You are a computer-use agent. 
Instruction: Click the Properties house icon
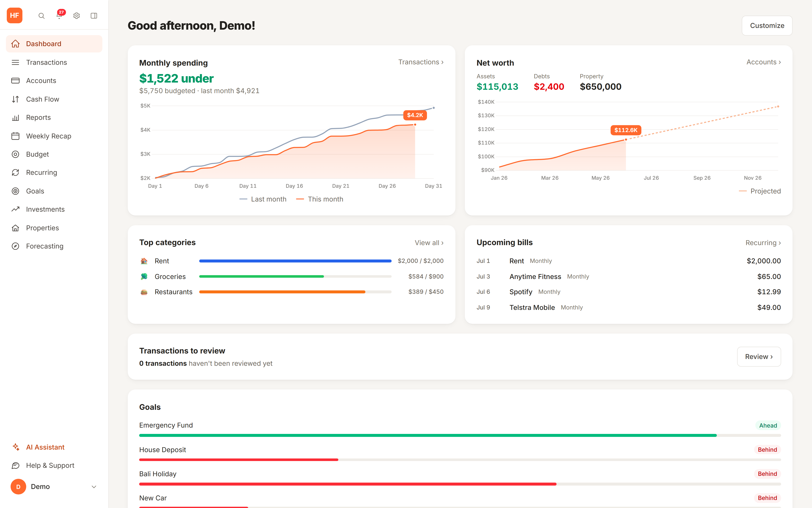tap(15, 228)
